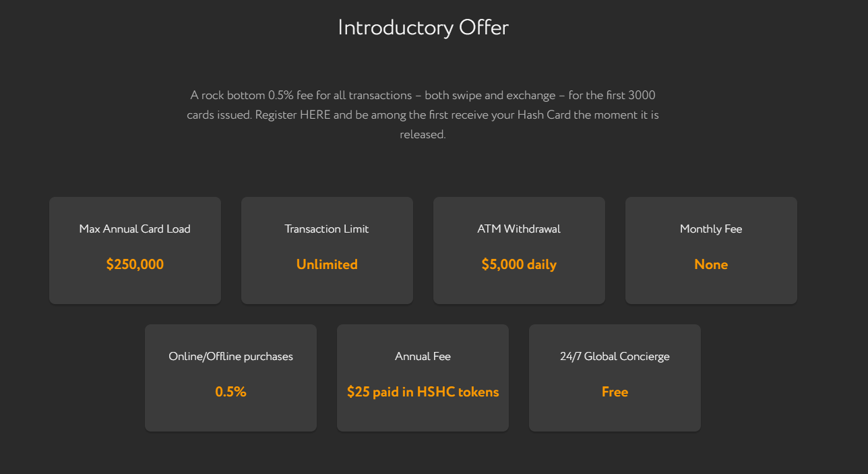Select the Annual Fee card
Viewport: 868px width, 474px height.
423,378
